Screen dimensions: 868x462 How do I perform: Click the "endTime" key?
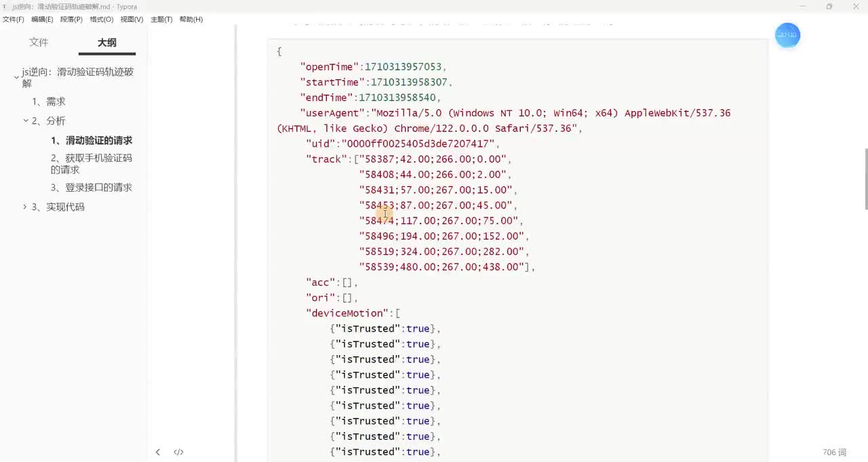click(x=327, y=98)
